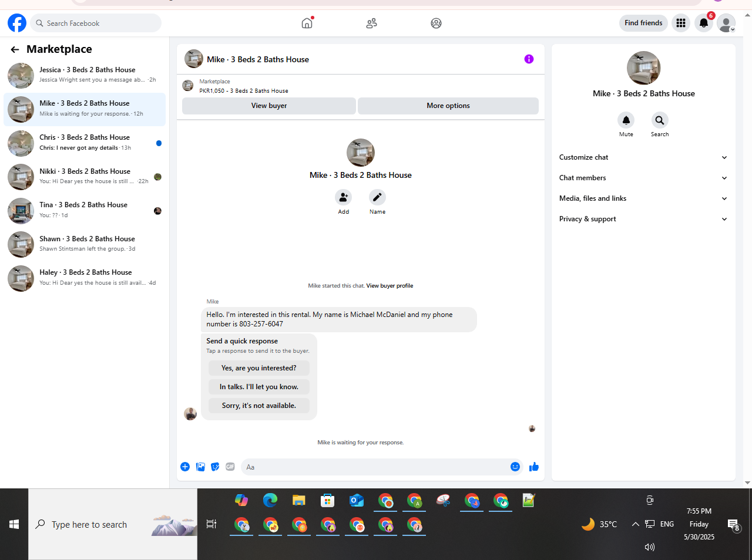The image size is (752, 560).
Task: Expand the Customize chat section
Action: pos(643,157)
